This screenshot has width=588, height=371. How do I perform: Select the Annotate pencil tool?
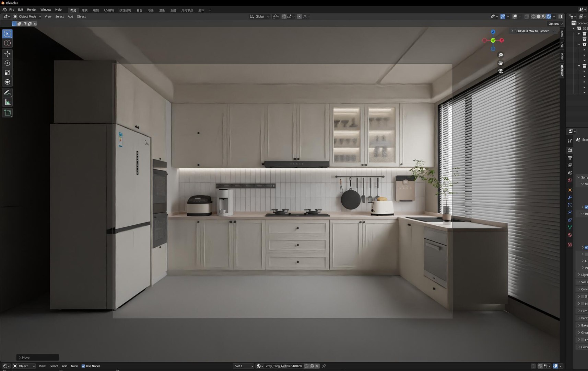(7, 93)
